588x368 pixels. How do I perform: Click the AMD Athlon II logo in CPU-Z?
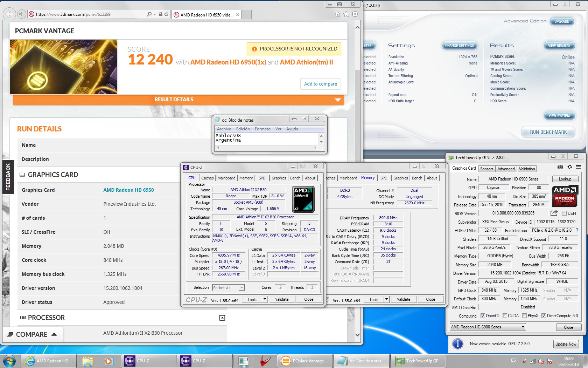[x=303, y=199]
